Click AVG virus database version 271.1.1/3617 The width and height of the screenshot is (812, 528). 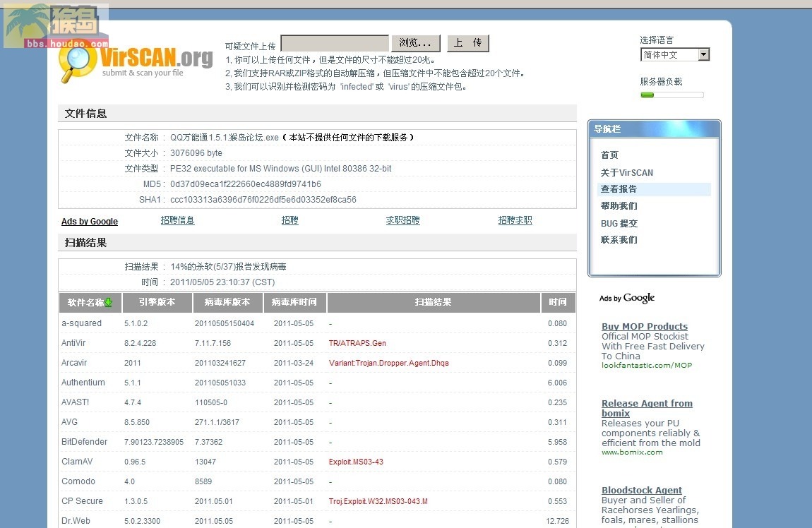tap(217, 422)
